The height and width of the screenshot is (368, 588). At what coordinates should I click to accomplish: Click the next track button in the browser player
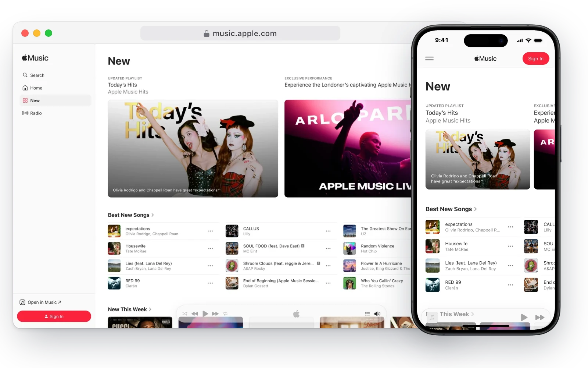215,314
